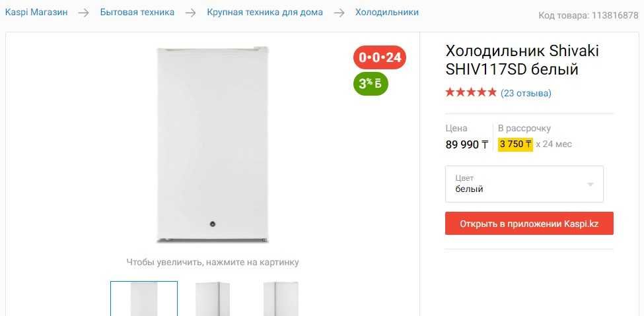This screenshot has width=644, height=316.
Task: Open the 23 отзыва reviews link
Action: pyautogui.click(x=526, y=93)
